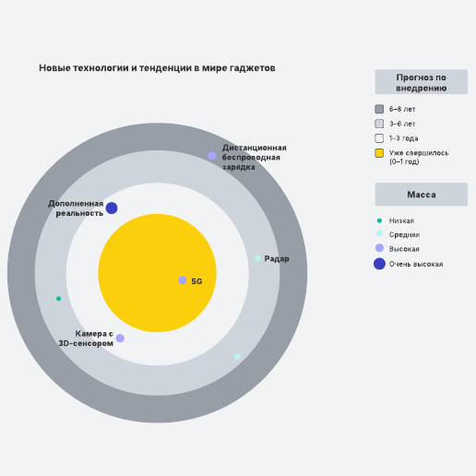
Task: Select the Камера с 3D-сенсором dot
Action: (120, 339)
